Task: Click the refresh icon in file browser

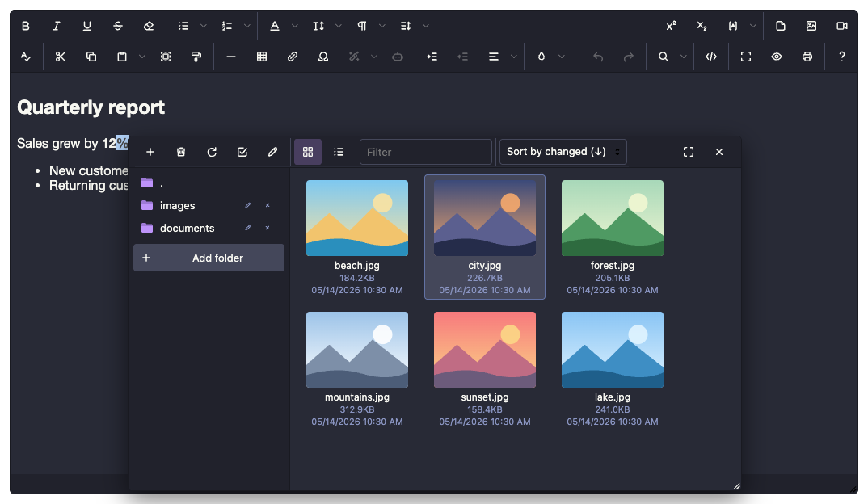Action: 212,152
